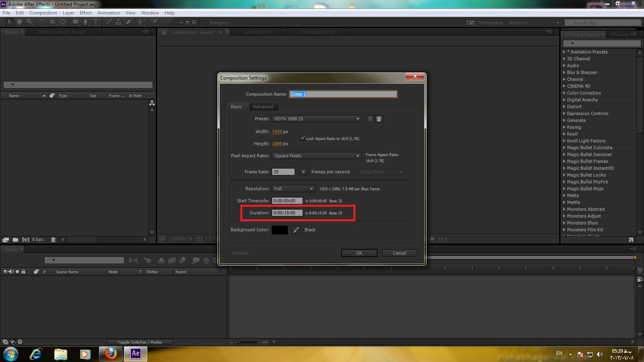Click OK in Composition Settings

tap(359, 253)
